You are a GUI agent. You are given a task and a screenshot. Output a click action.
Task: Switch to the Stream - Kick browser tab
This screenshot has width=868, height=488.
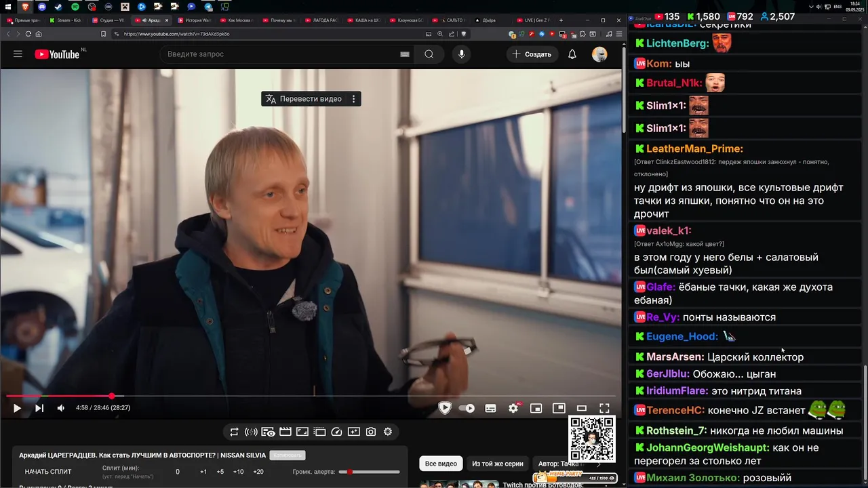[x=66, y=20]
